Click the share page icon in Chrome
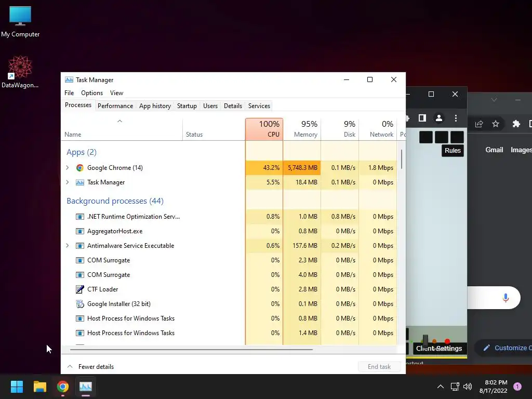 [x=478, y=124]
